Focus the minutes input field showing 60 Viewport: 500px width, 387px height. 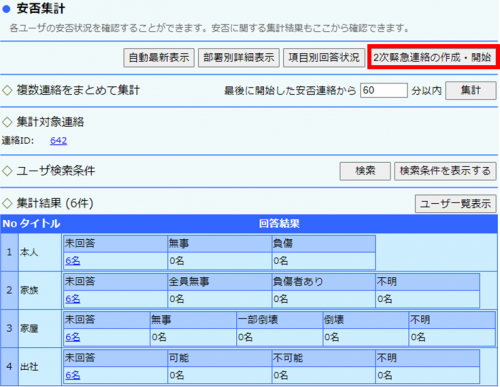384,90
